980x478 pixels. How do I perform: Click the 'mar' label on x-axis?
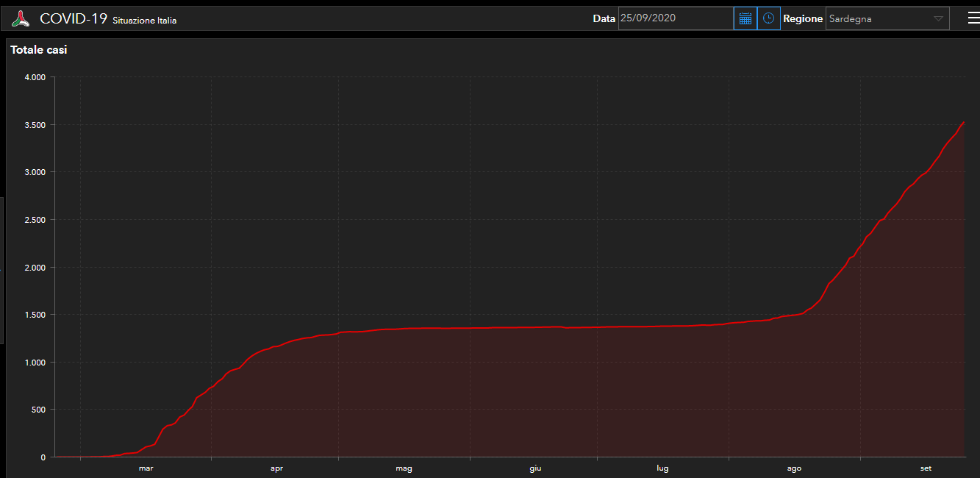(146, 468)
